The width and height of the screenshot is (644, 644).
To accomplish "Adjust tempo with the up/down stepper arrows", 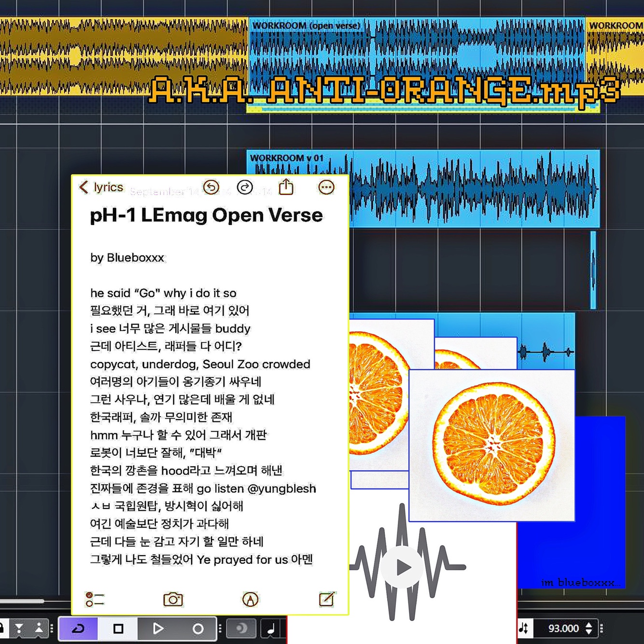I will pyautogui.click(x=589, y=628).
